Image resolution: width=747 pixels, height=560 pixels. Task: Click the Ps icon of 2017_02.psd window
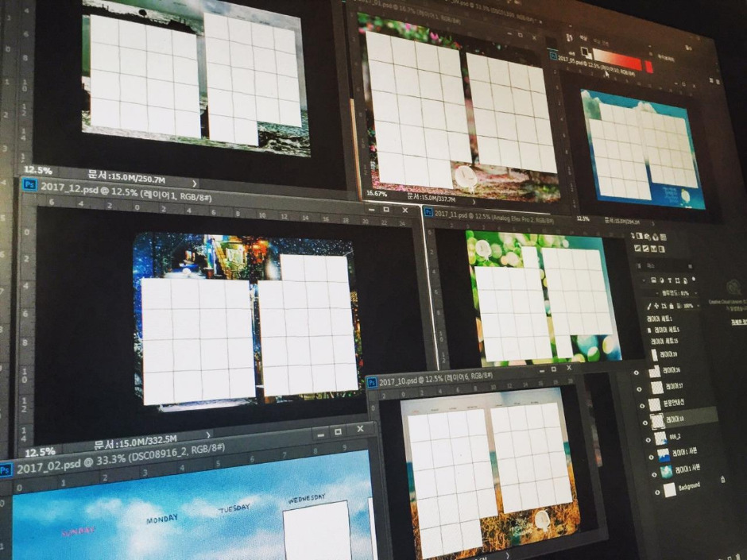(6, 470)
